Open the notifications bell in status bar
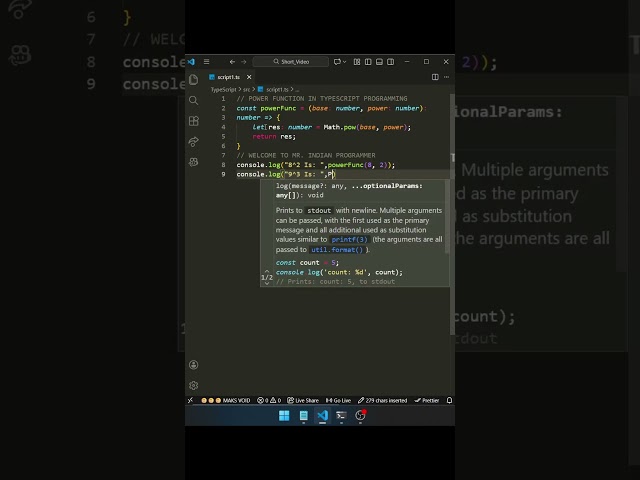Viewport: 640px width, 480px height. pyautogui.click(x=449, y=400)
